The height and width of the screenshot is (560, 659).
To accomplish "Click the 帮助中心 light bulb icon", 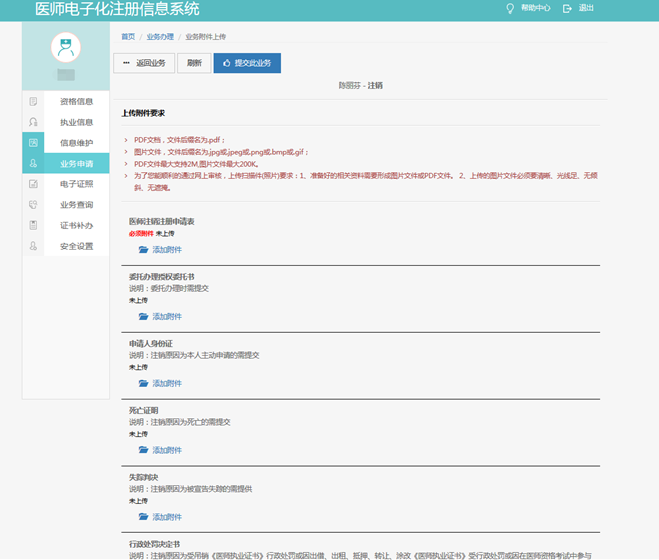I will tap(510, 9).
